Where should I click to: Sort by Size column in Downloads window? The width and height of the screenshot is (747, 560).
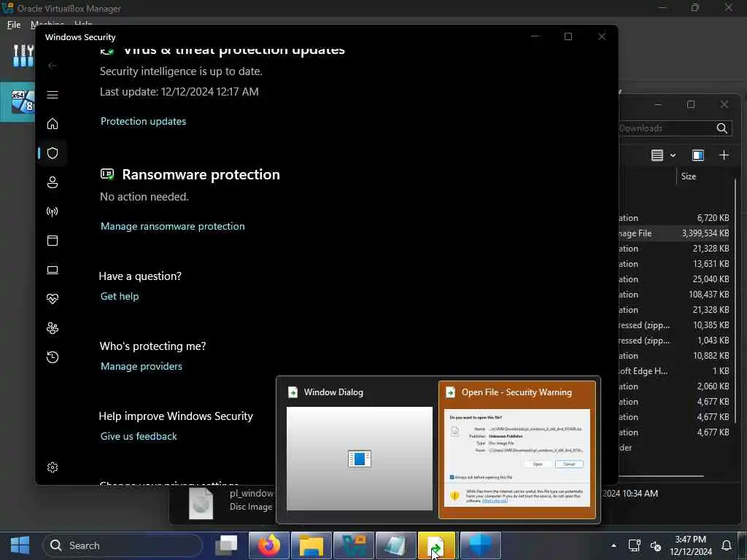689,176
